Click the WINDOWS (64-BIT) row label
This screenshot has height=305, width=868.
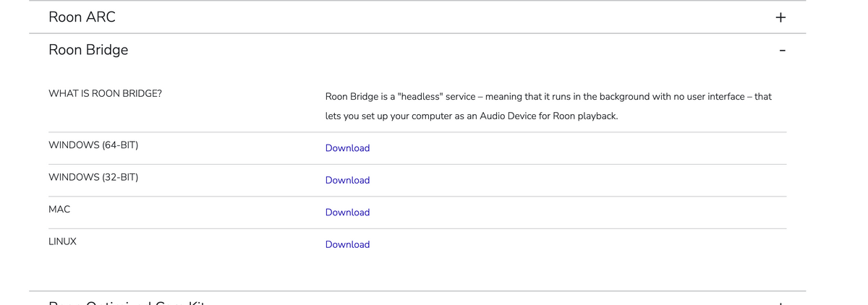93,145
